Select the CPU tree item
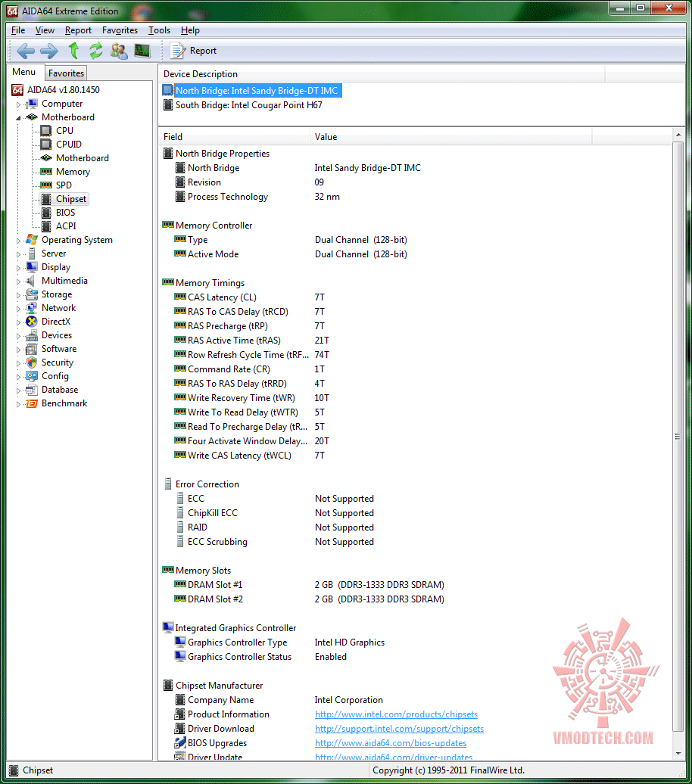 tap(64, 130)
